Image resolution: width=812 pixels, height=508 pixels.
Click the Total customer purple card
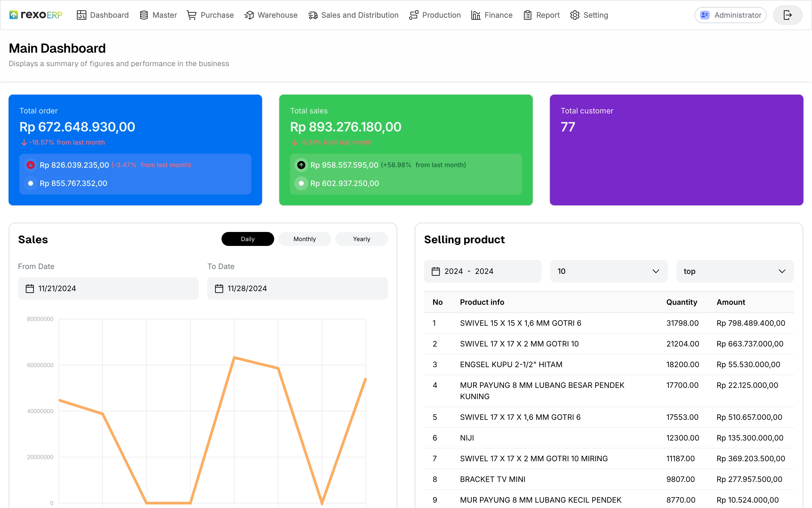676,150
